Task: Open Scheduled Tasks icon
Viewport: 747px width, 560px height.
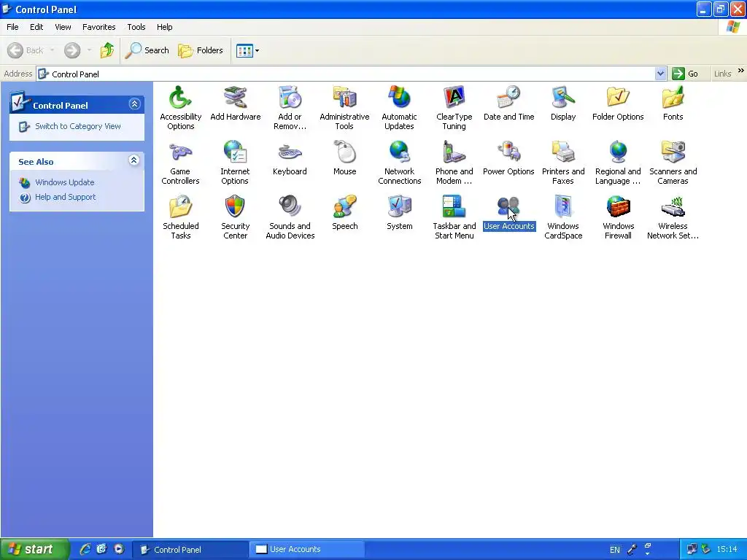Action: coord(181,217)
